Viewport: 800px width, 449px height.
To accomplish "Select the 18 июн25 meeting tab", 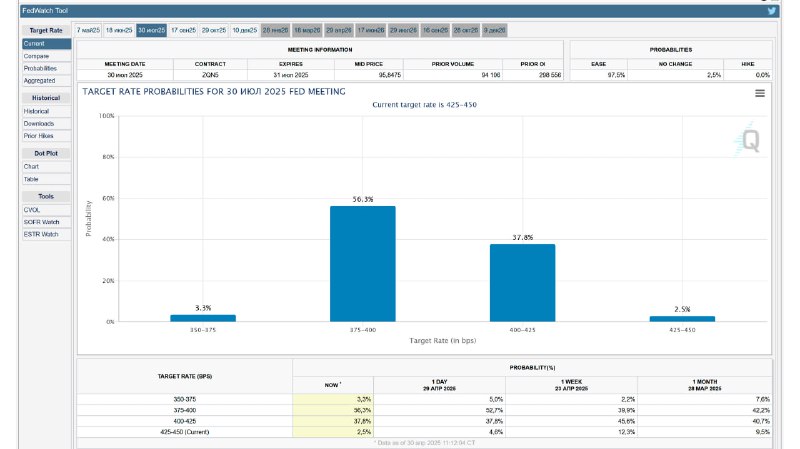I will 119,30.
